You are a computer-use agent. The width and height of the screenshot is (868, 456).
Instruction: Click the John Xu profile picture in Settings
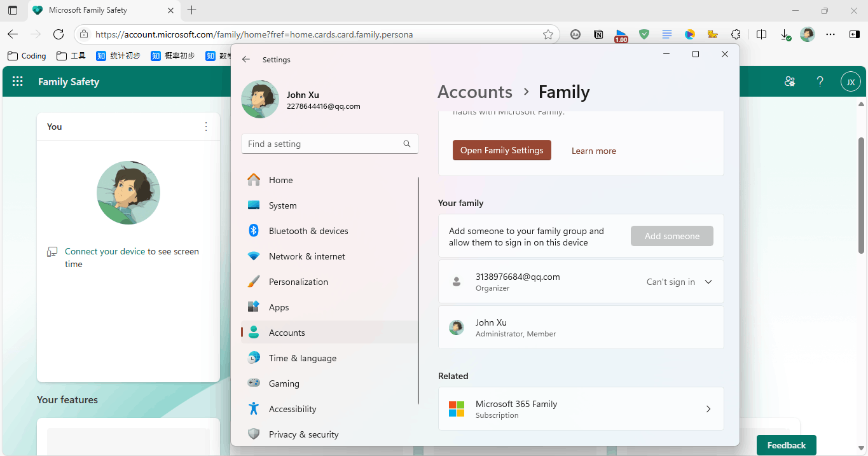pos(260,99)
